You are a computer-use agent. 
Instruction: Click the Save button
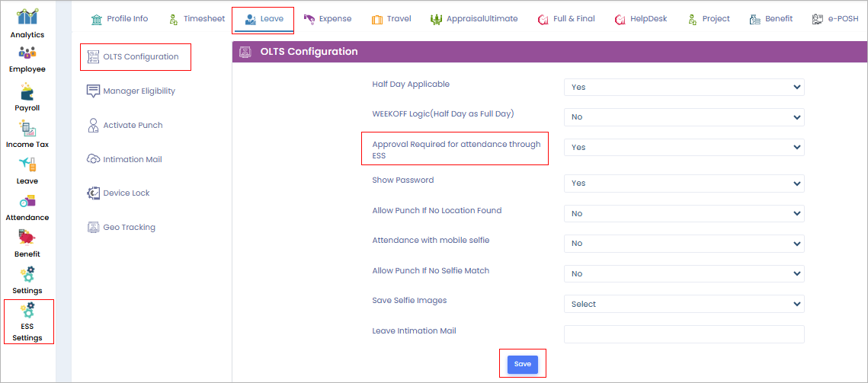pyautogui.click(x=522, y=365)
